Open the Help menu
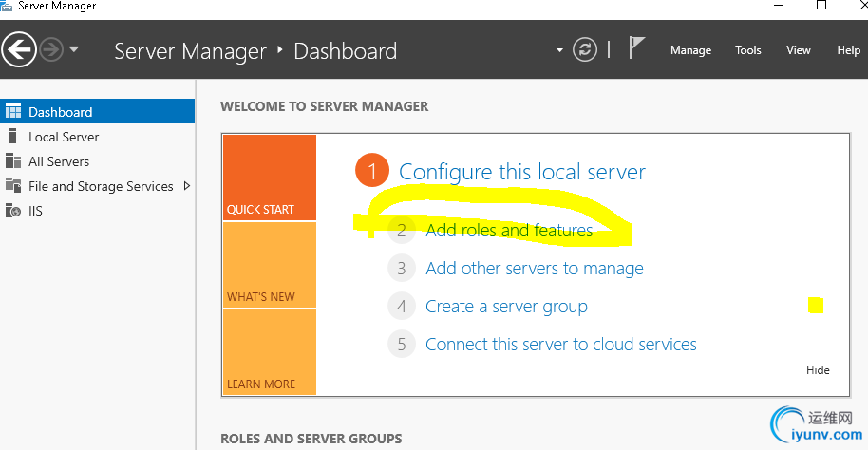 [848, 50]
